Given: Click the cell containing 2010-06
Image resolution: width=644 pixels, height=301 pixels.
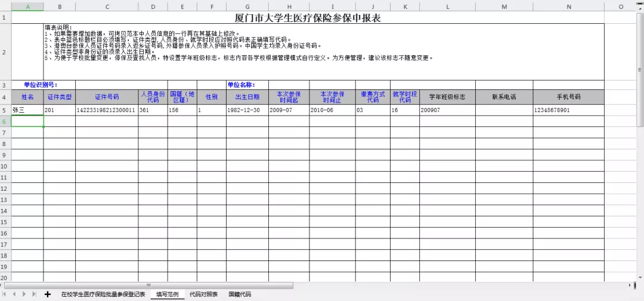Looking at the screenshot, I should (x=333, y=110).
